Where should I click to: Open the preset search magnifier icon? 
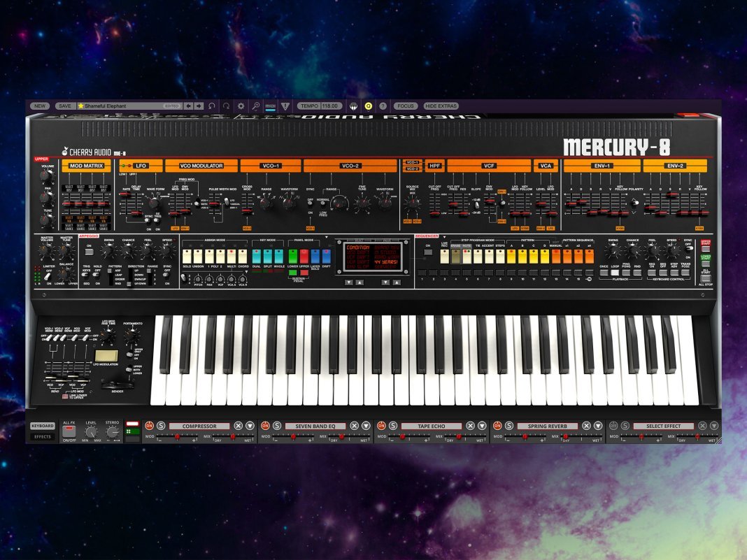click(x=256, y=106)
